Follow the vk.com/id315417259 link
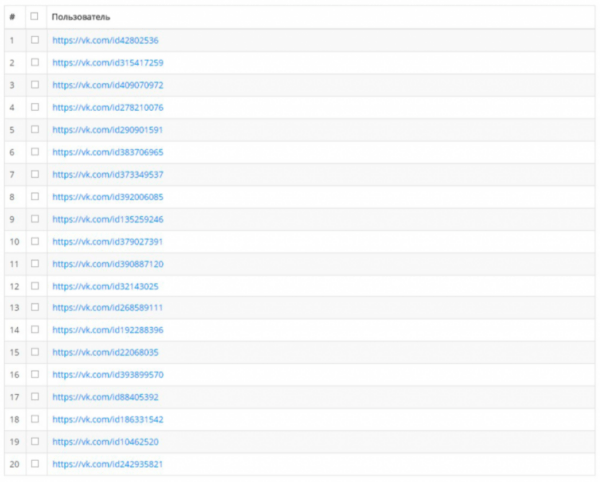 [108, 63]
